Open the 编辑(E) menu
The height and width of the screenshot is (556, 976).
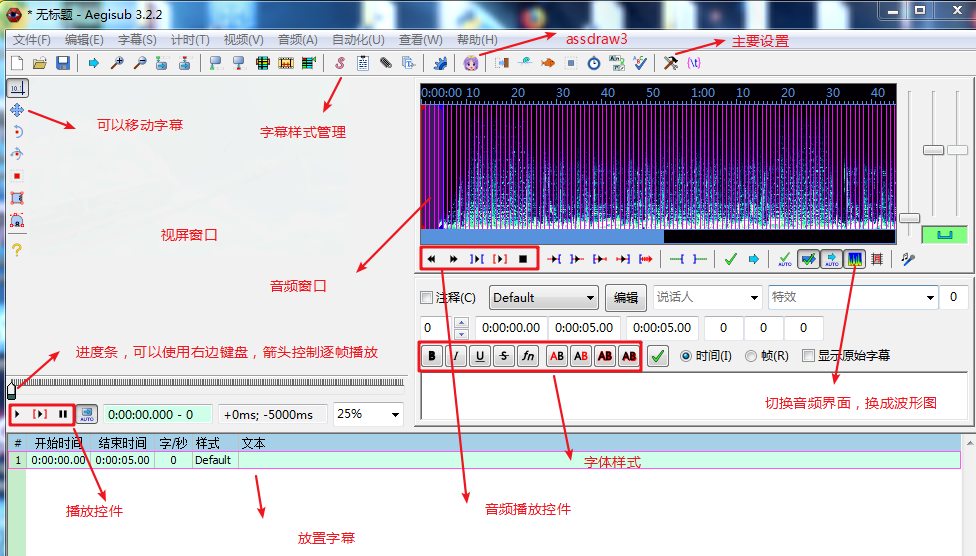[x=84, y=40]
